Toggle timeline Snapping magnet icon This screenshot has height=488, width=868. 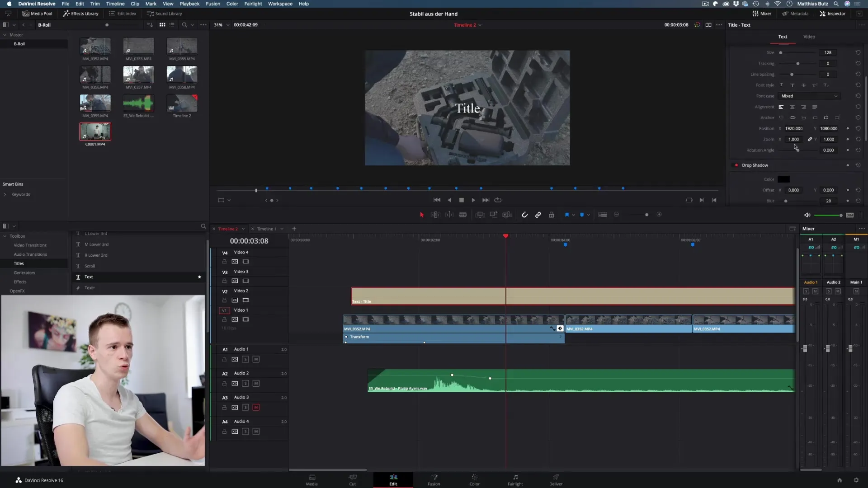click(x=524, y=215)
